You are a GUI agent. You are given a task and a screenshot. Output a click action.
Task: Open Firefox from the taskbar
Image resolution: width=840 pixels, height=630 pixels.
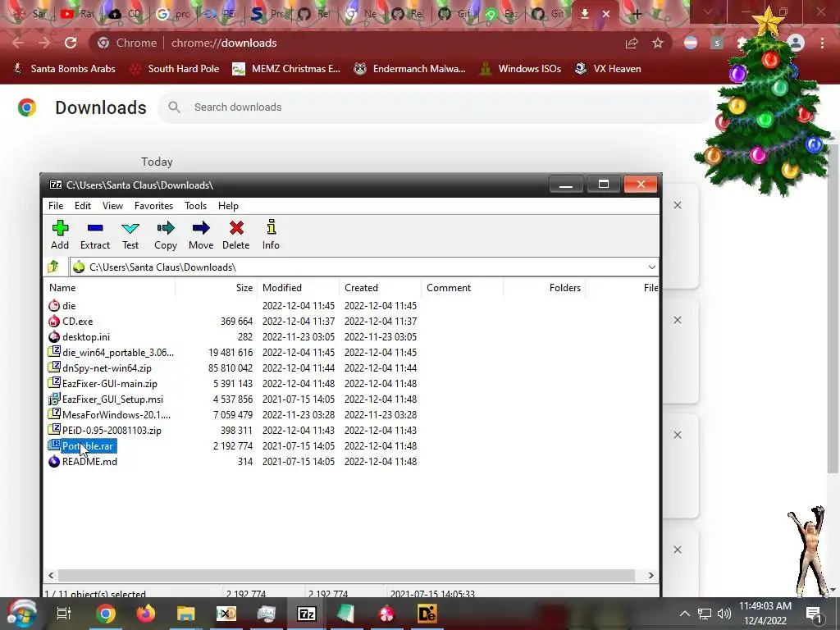click(146, 614)
